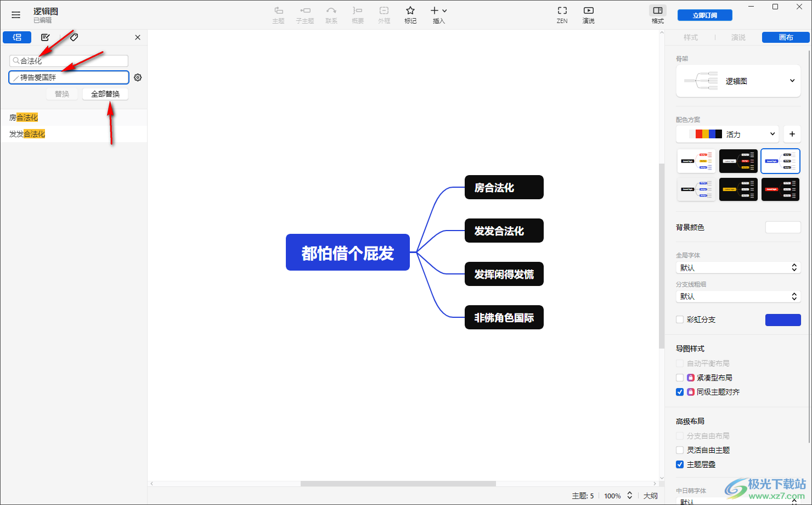Screen dimensions: 812x505
Task: Click the 替换 replace button
Action: coord(62,94)
